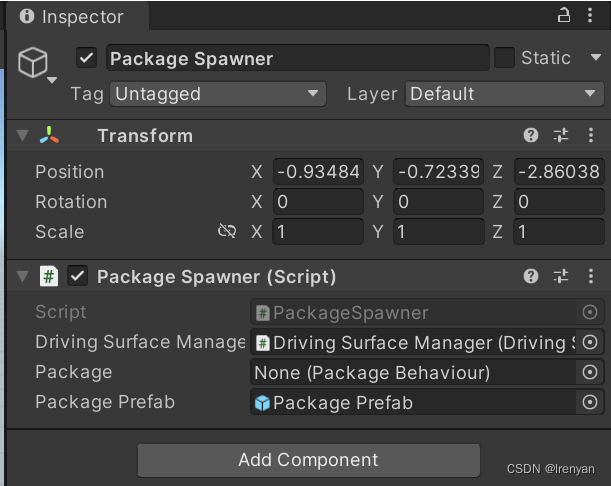Disable the Package Spawner script checkbox
Screen dimensions: 611x486
77,277
